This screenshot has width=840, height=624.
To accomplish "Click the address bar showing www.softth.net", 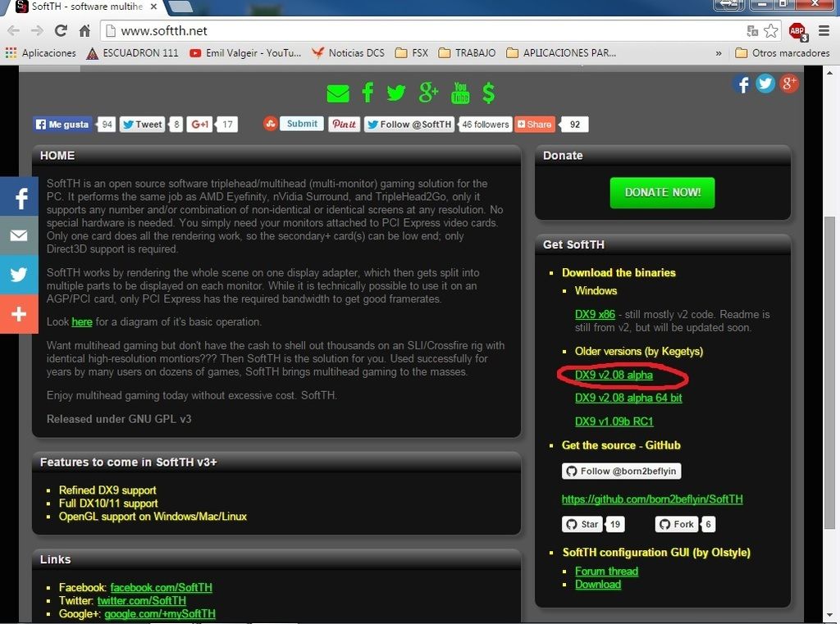I will [423, 30].
